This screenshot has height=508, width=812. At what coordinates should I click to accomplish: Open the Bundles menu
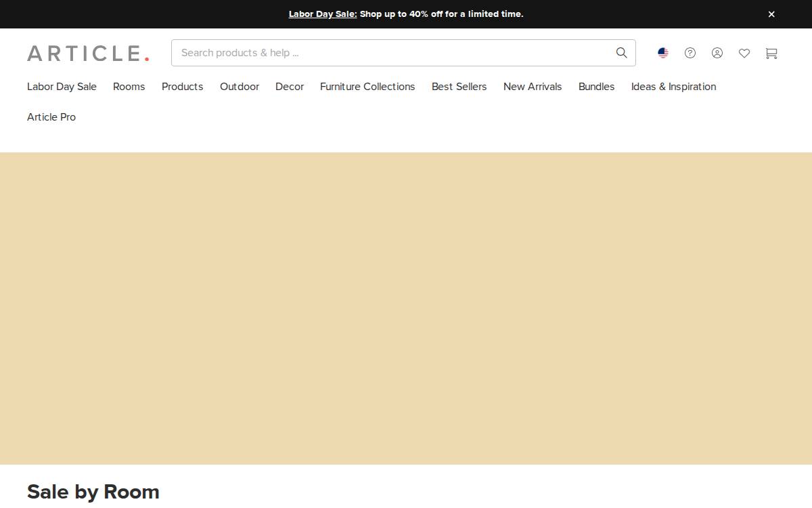(x=597, y=87)
